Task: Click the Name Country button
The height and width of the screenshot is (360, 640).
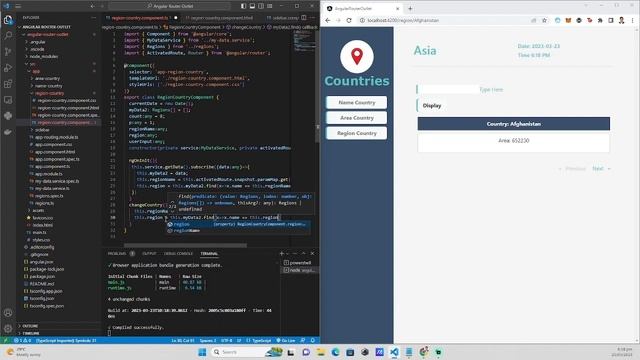Action: (356, 102)
